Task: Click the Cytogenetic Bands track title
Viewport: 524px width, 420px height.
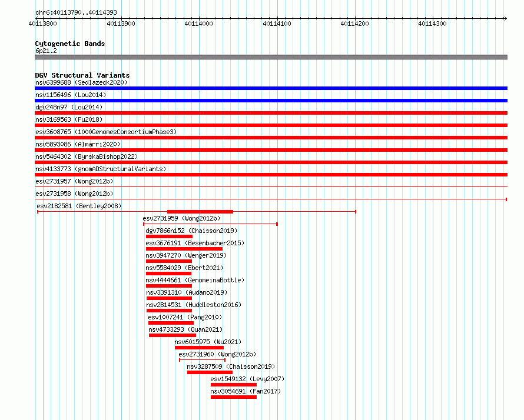Action: tap(70, 44)
